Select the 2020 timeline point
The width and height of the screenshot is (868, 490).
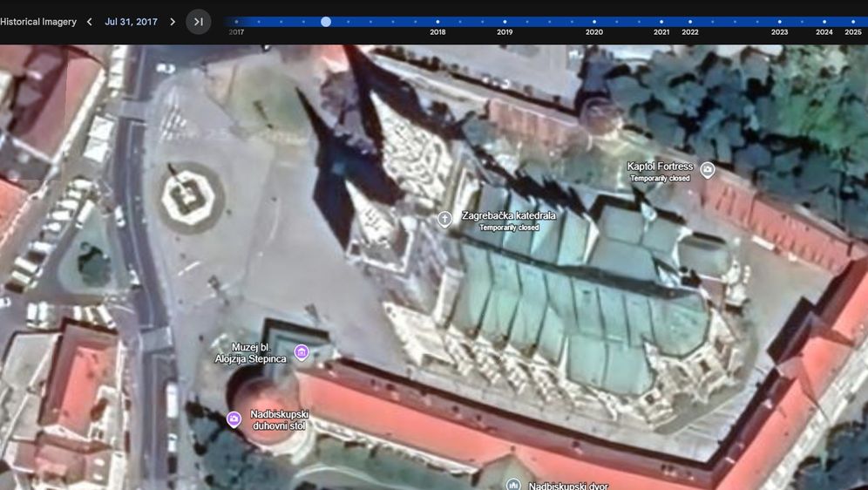click(594, 22)
